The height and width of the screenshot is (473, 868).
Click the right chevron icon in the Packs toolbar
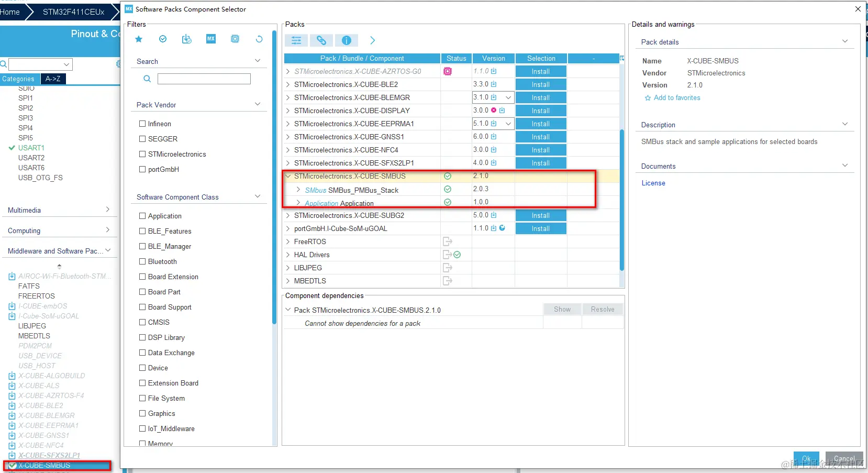point(373,40)
